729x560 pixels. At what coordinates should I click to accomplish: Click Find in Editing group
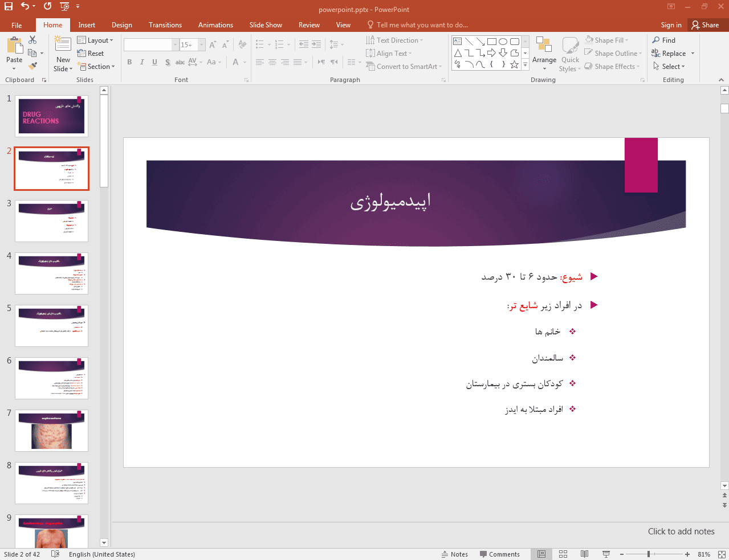pyautogui.click(x=664, y=40)
